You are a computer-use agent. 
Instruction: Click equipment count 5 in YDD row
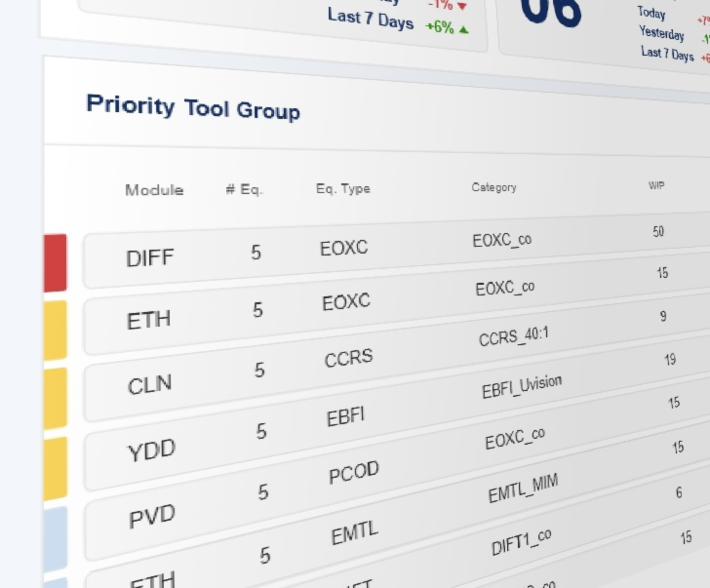261,431
